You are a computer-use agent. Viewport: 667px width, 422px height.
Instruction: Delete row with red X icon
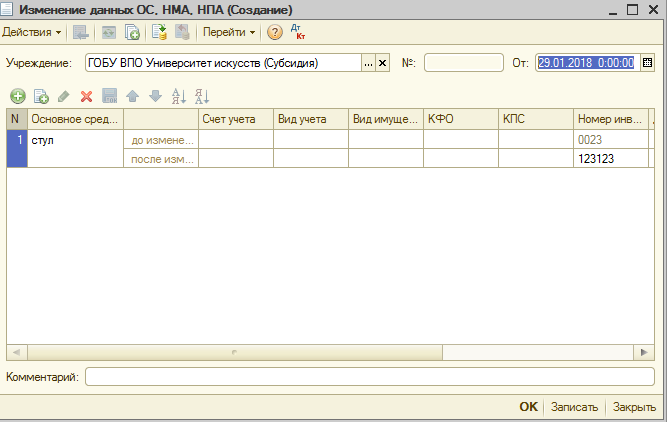coord(87,97)
